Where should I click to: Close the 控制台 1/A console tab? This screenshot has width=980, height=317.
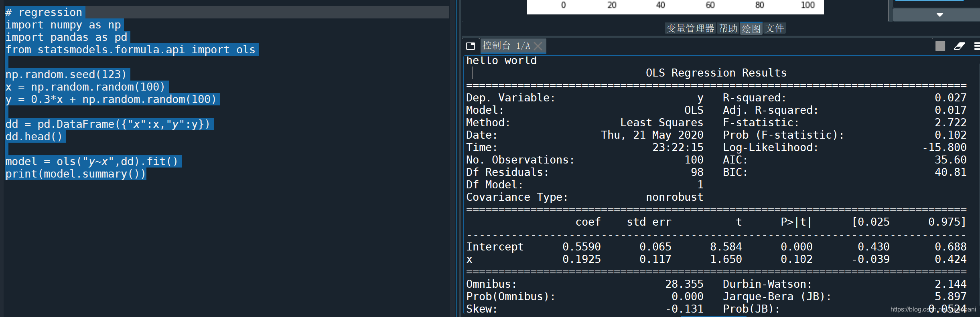point(538,46)
